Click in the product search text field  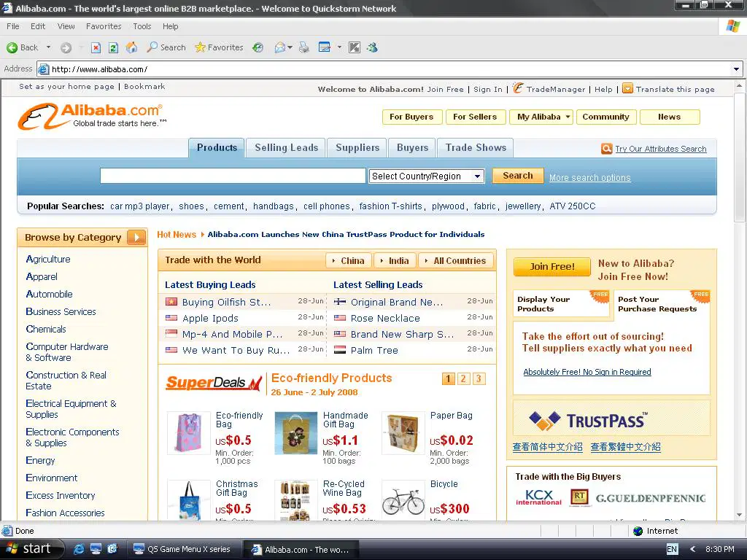tap(233, 176)
